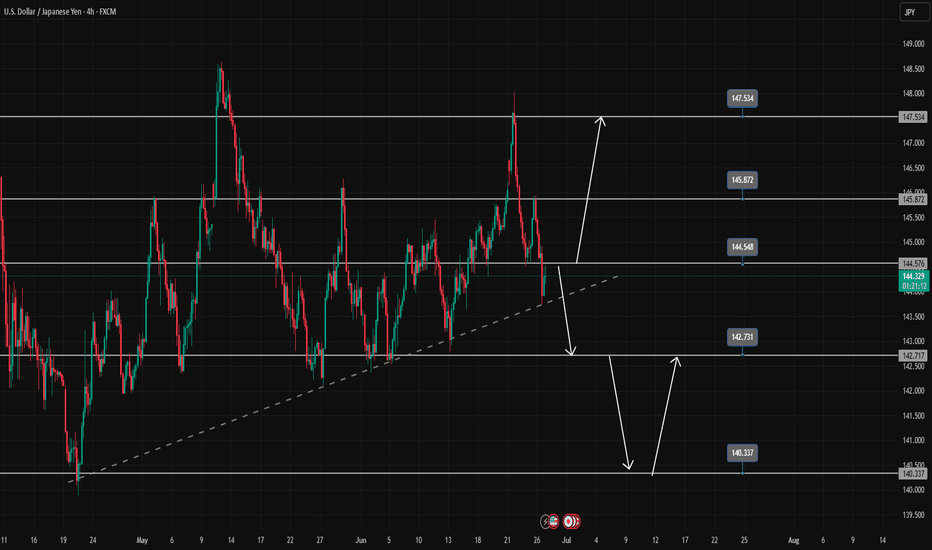The width and height of the screenshot is (932, 550).
Task: Select the 147.534 callout label on chart
Action: click(742, 98)
